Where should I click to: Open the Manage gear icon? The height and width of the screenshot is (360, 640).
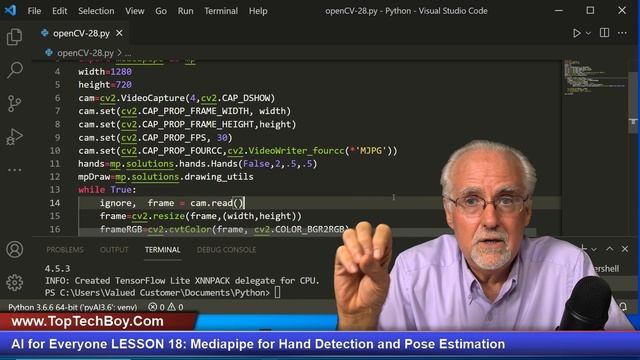(x=15, y=282)
